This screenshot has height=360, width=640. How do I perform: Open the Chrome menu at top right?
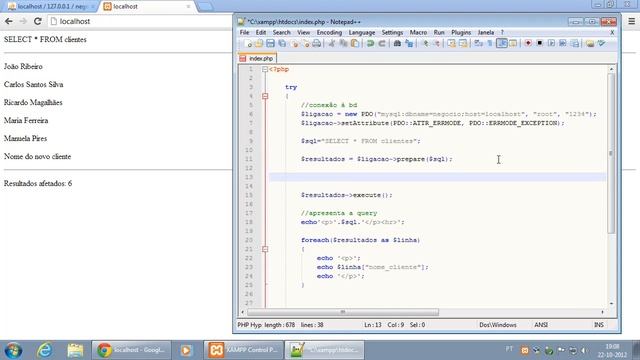tap(631, 21)
